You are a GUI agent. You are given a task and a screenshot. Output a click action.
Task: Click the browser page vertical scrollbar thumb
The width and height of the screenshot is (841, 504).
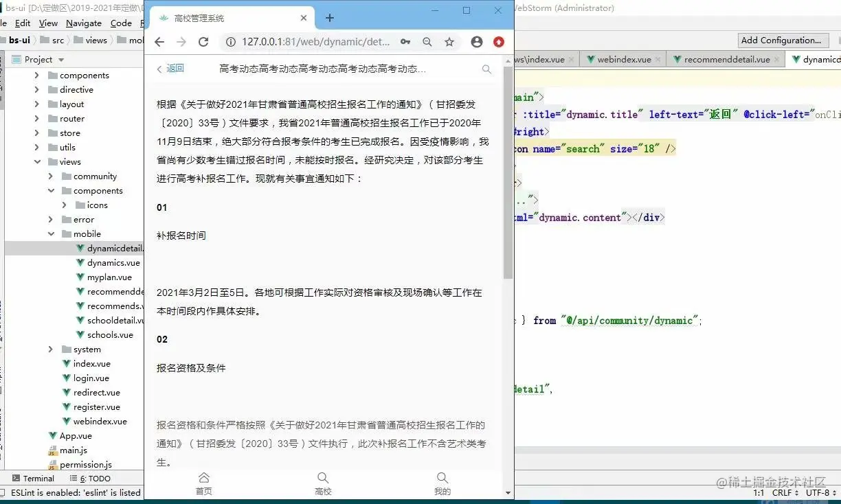click(508, 172)
